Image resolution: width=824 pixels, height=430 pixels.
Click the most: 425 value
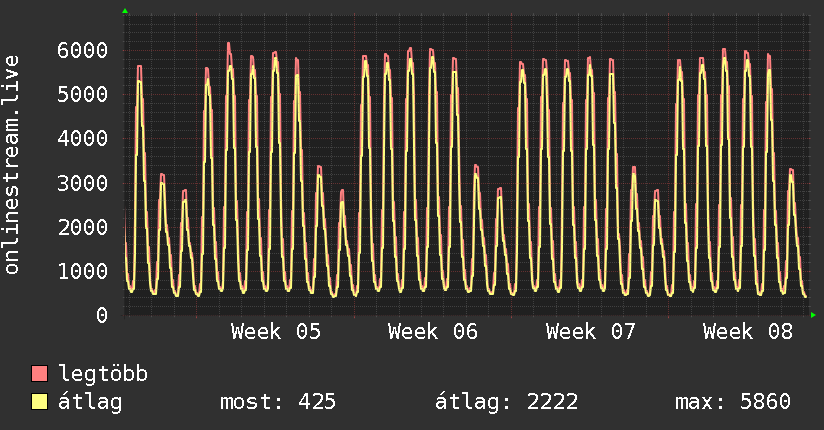tap(278, 402)
